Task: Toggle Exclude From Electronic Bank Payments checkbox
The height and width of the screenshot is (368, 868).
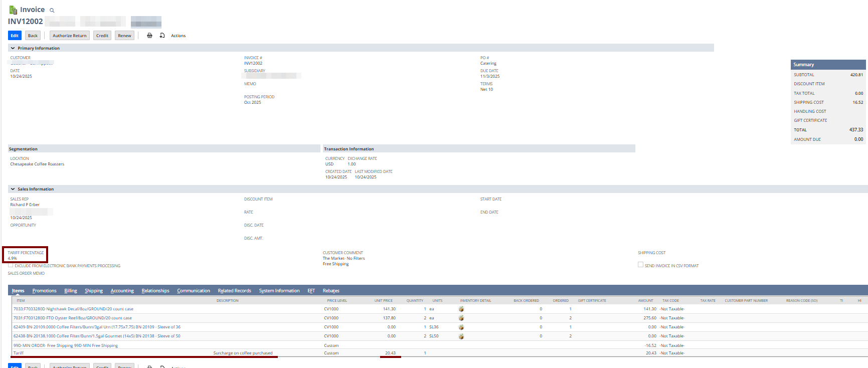Action: (x=11, y=265)
